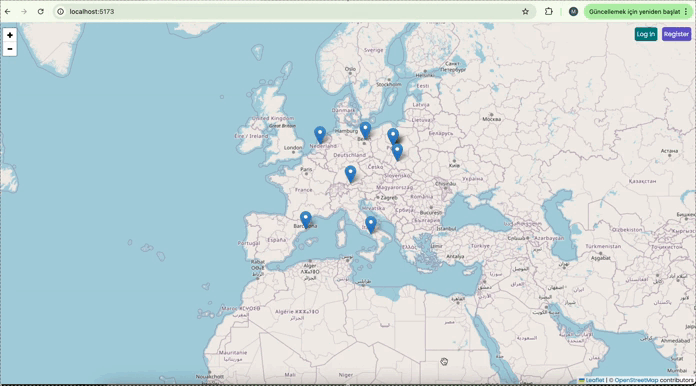This screenshot has width=696, height=386.
Task: Select the map marker near southern Germany
Action: (351, 174)
